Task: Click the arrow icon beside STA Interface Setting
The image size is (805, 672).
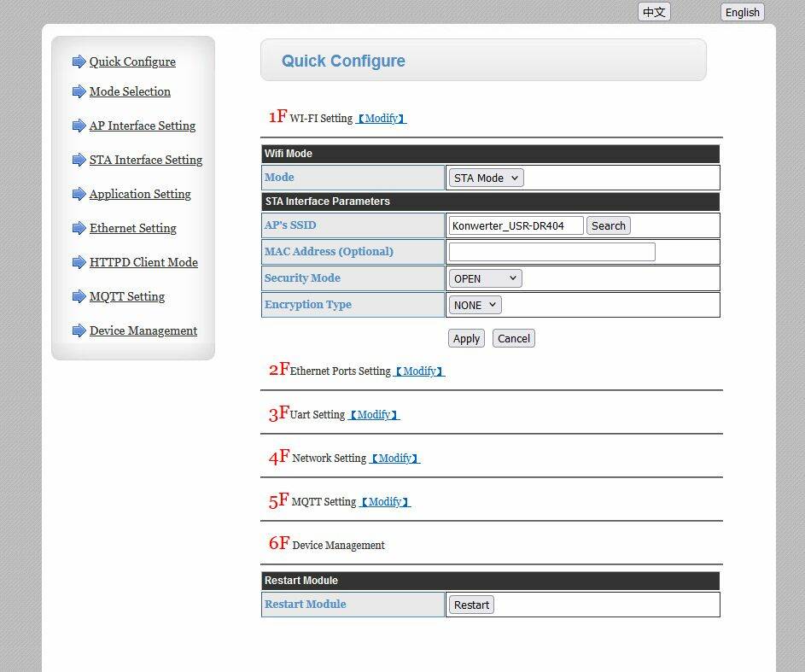Action: (x=79, y=160)
